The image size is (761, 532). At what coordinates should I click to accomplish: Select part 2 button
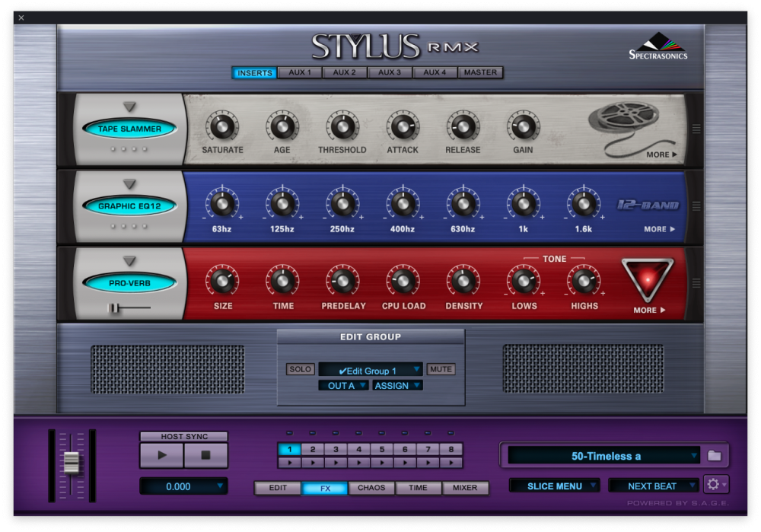click(313, 450)
